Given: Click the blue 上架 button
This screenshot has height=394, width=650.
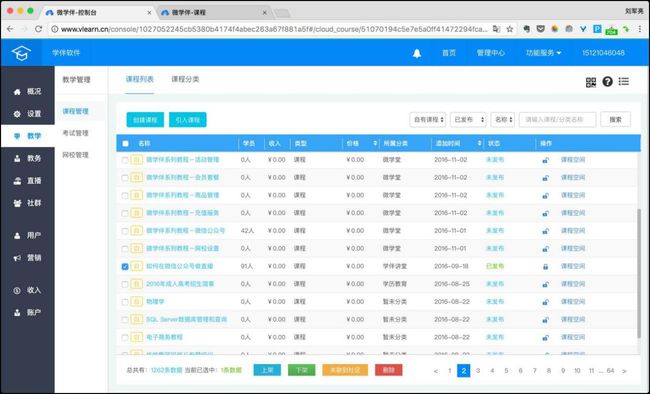Looking at the screenshot, I should tap(267, 370).
